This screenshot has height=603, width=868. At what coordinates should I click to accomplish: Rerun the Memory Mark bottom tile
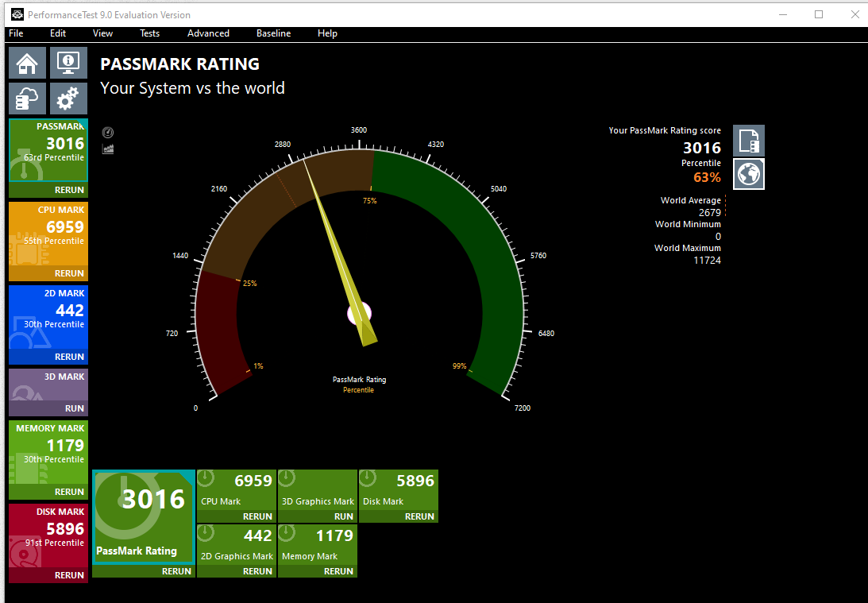coord(318,571)
